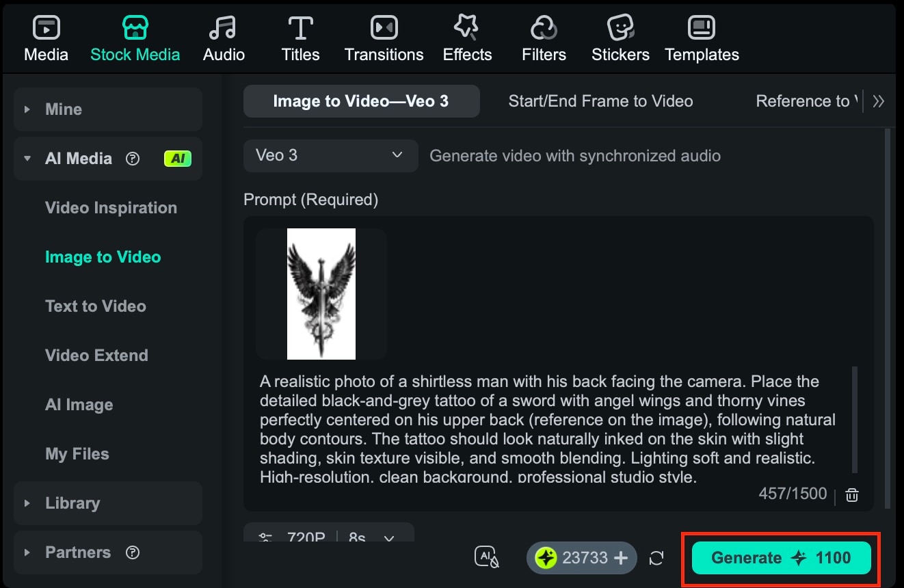Open the Templates panel
The height and width of the screenshot is (588, 904).
pos(702,37)
